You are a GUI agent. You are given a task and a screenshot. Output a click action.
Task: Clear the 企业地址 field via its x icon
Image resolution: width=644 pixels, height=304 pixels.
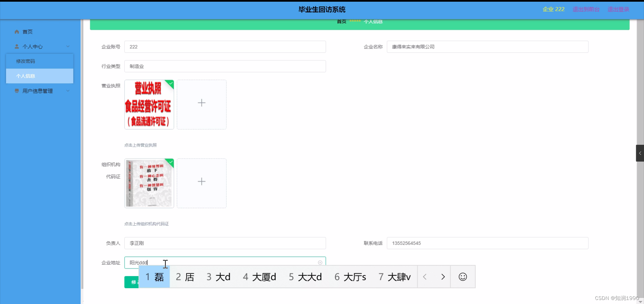coord(320,262)
